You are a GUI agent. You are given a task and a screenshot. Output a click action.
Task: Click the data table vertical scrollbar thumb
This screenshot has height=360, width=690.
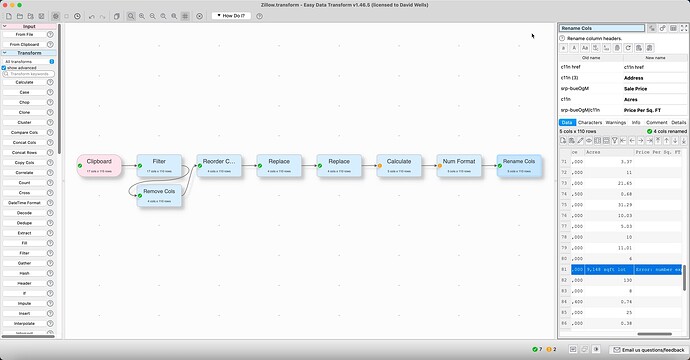point(684,278)
